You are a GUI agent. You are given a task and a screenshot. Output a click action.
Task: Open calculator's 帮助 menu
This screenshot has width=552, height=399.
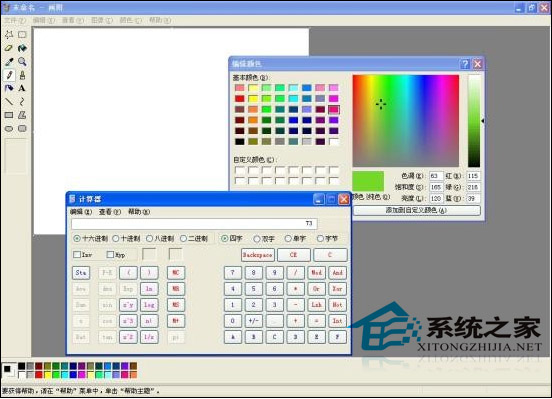(139, 212)
